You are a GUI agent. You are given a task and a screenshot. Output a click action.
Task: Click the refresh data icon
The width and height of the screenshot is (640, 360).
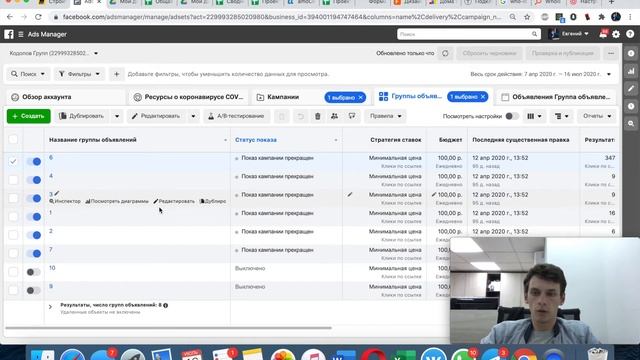click(445, 53)
